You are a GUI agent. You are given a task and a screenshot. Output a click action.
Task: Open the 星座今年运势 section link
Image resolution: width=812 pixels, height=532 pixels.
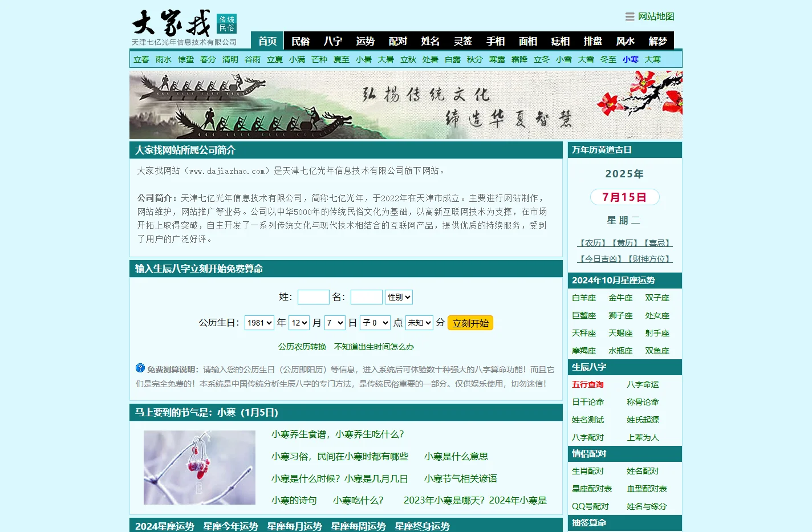tap(230, 526)
